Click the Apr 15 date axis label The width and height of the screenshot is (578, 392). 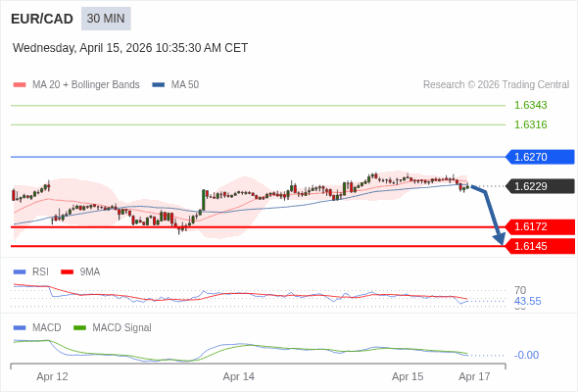click(x=408, y=377)
